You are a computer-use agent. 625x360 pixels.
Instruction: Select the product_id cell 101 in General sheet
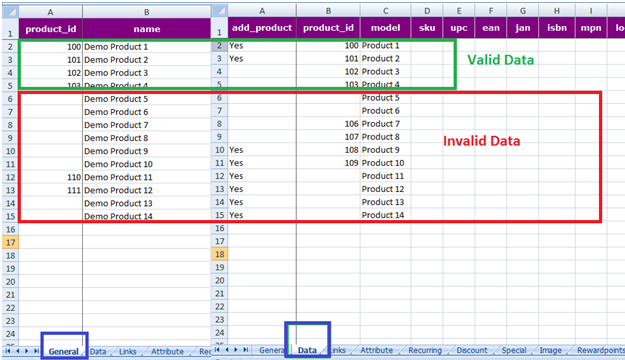tap(51, 60)
